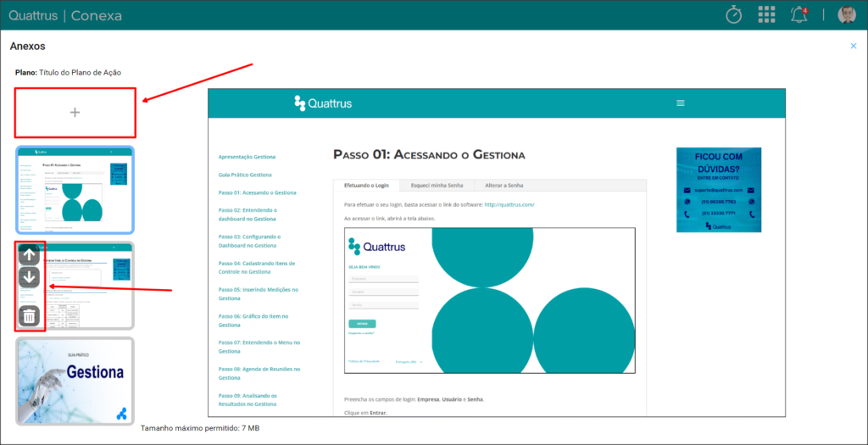This screenshot has height=445, width=868.
Task: Click Plano: Título do Plano de Ação text
Action: [x=68, y=73]
